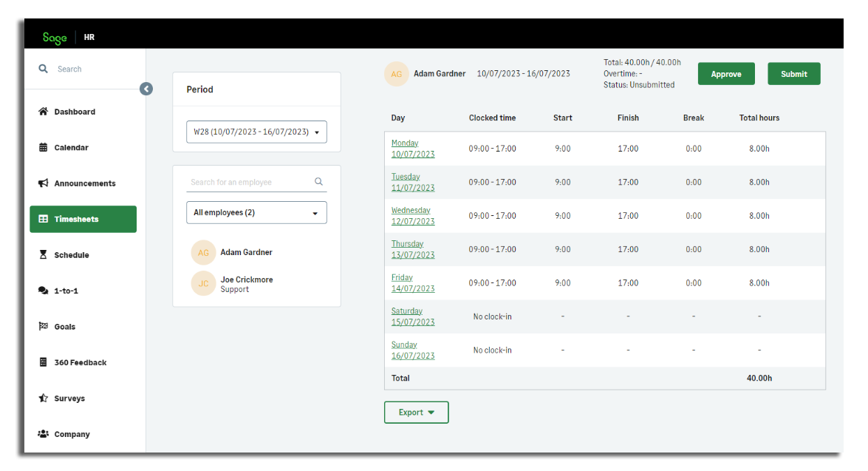
Task: Click the Break column header
Action: coord(693,118)
